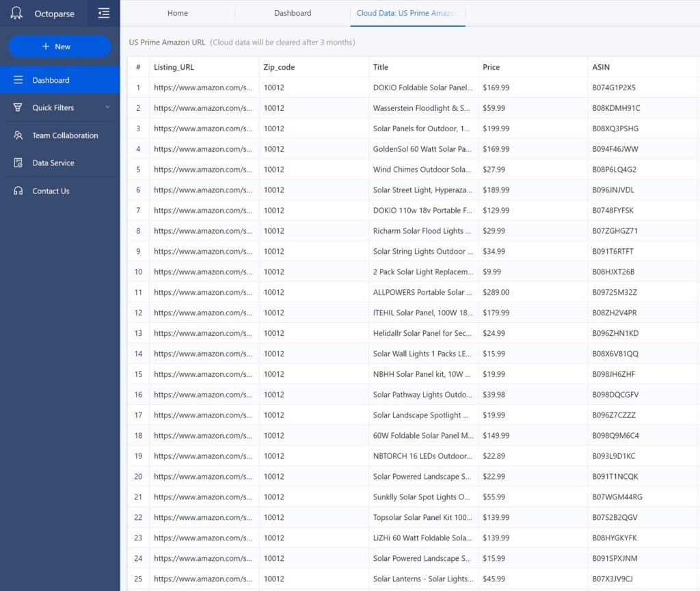Open Data Service in the sidebar
This screenshot has height=591, width=700.
pos(60,163)
